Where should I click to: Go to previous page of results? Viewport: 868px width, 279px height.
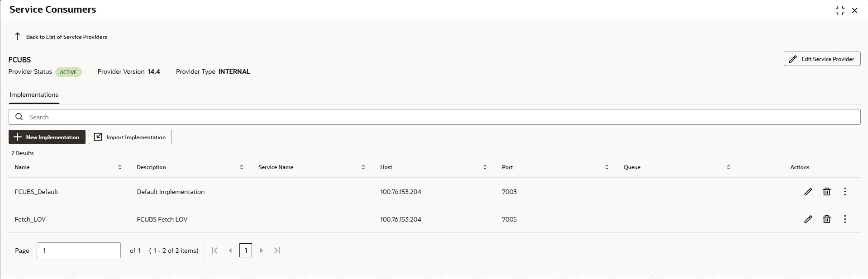coord(230,251)
